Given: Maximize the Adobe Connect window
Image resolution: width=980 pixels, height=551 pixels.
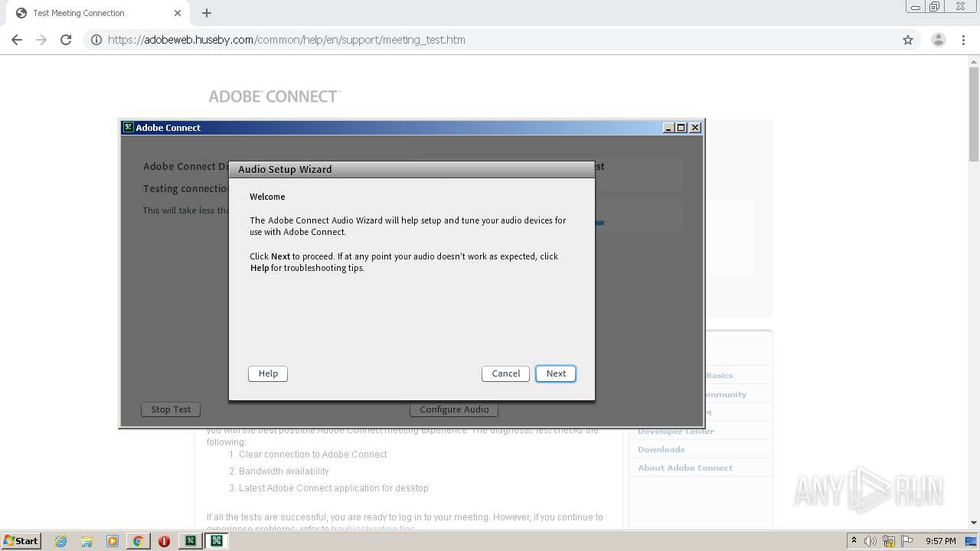Looking at the screenshot, I should pos(681,128).
